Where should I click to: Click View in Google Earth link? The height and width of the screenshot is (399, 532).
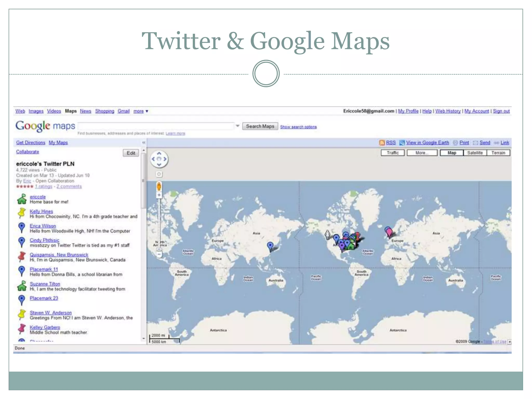click(427, 143)
